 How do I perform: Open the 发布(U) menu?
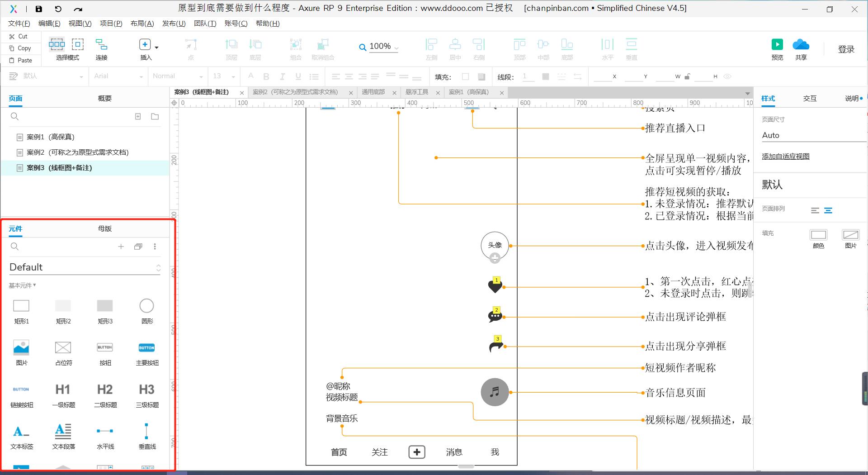174,24
